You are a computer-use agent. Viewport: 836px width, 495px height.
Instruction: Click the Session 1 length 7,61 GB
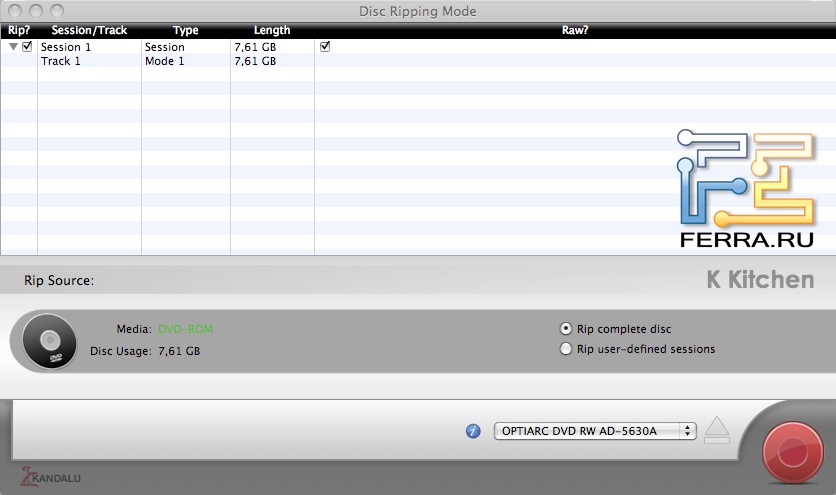click(255, 47)
